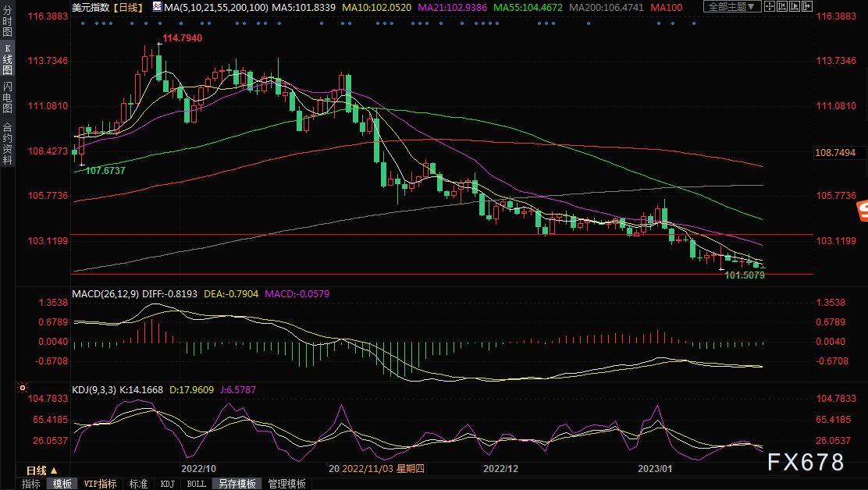Click the MA200:106.4741 value
The width and height of the screenshot is (868, 490).
[x=607, y=7]
